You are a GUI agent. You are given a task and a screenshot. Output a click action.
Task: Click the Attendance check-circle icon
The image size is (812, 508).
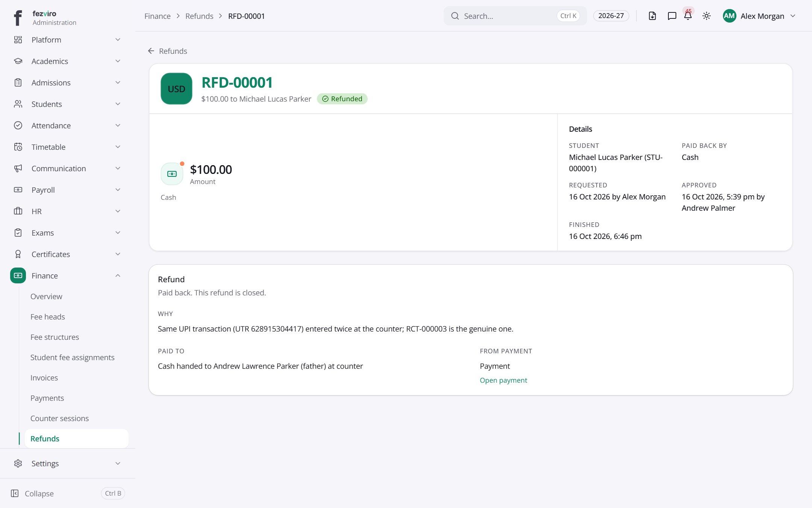[18, 125]
